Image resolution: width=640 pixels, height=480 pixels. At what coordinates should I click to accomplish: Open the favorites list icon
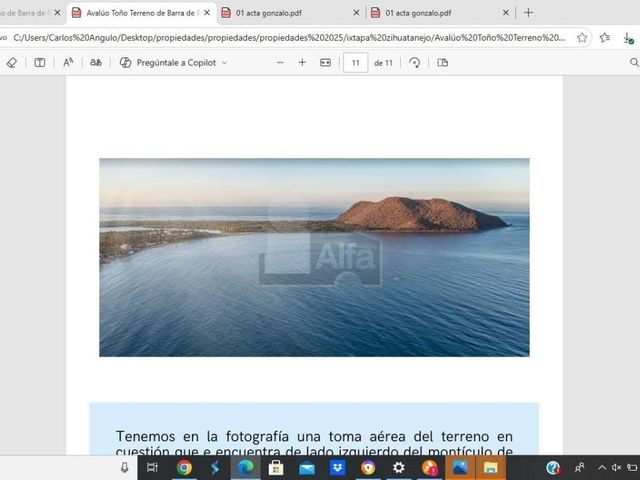pos(605,38)
